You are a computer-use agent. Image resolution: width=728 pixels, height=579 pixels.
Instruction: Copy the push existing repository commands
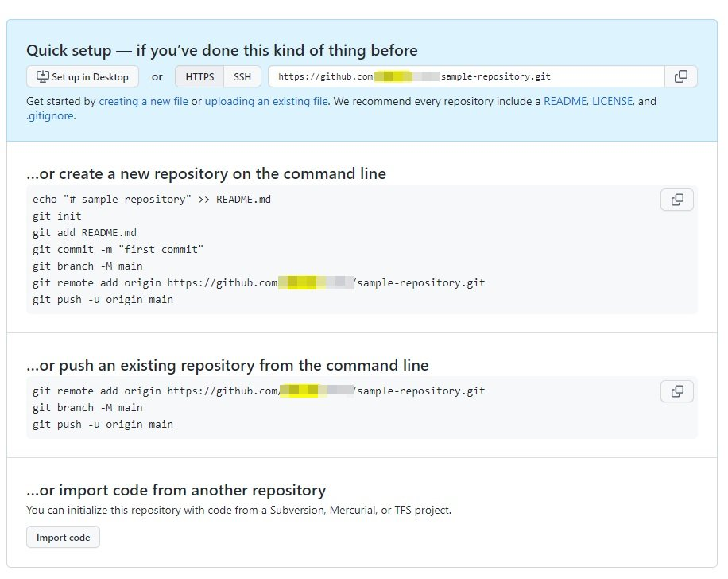tap(677, 391)
